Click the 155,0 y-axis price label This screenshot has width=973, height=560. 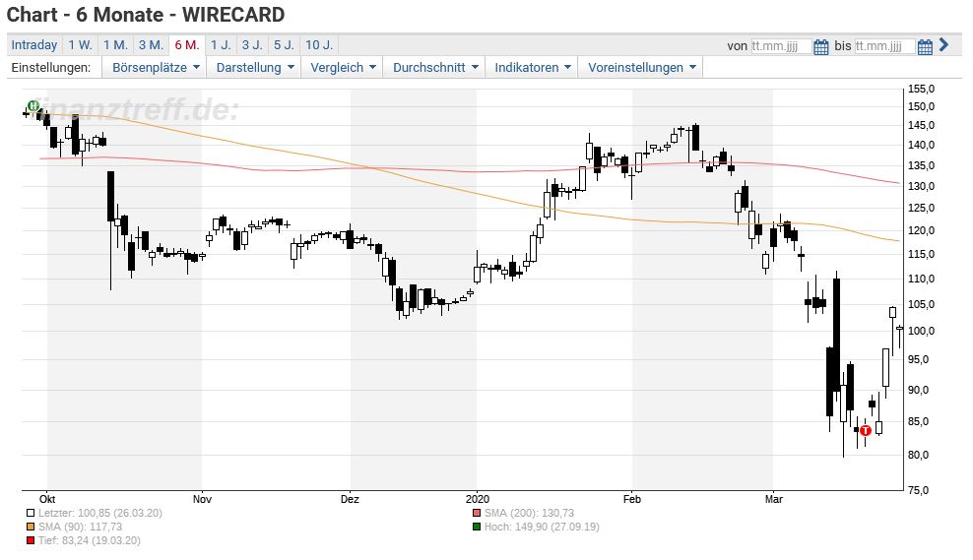coord(921,90)
